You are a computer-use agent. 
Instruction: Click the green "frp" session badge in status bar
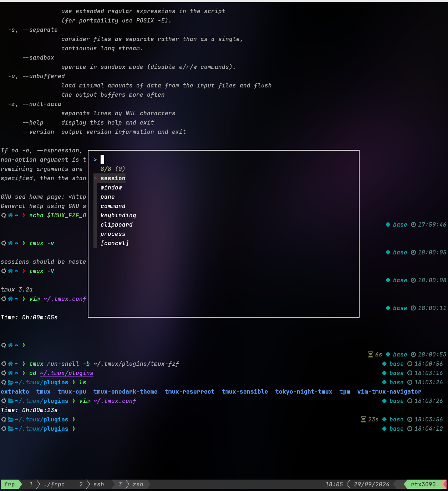(10, 484)
